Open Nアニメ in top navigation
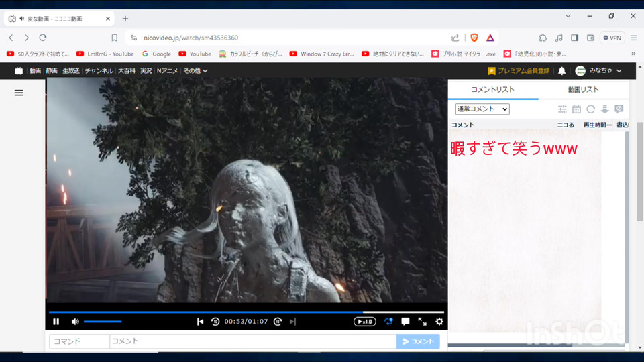 pos(168,70)
